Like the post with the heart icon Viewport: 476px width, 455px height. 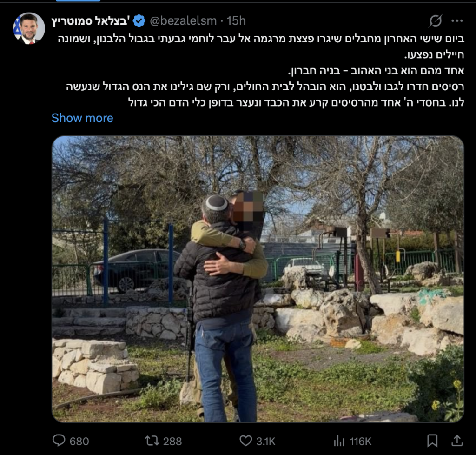(245, 441)
